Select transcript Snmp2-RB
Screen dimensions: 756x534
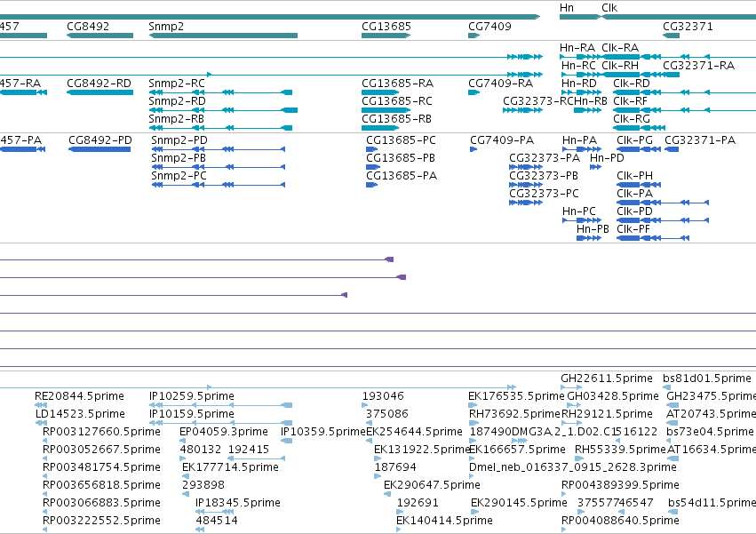pos(176,119)
